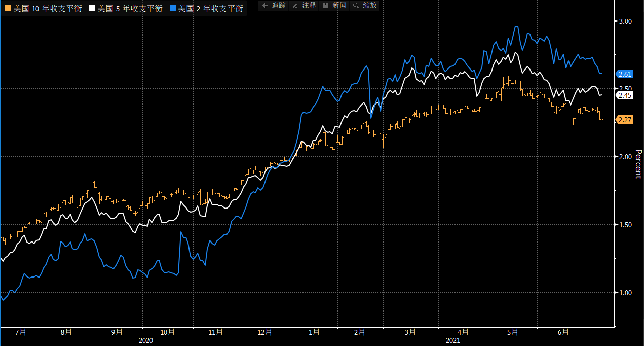This screenshot has width=644, height=346.
Task: Click the Percent axis title
Action: point(638,163)
